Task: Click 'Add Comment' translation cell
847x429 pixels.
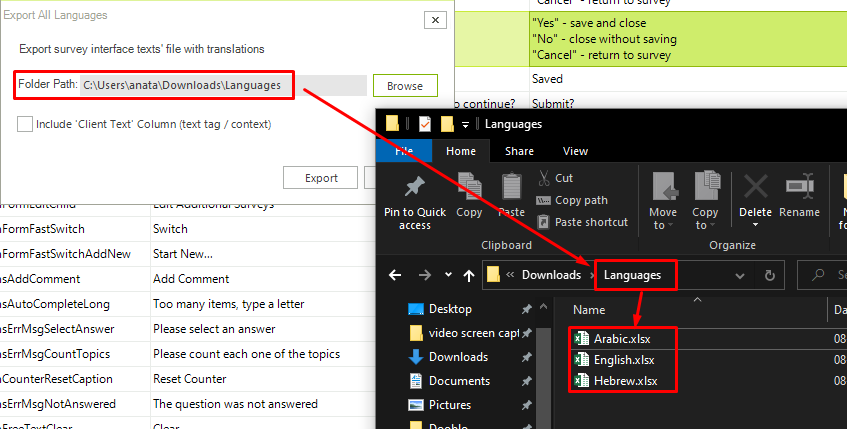Action: 191,279
